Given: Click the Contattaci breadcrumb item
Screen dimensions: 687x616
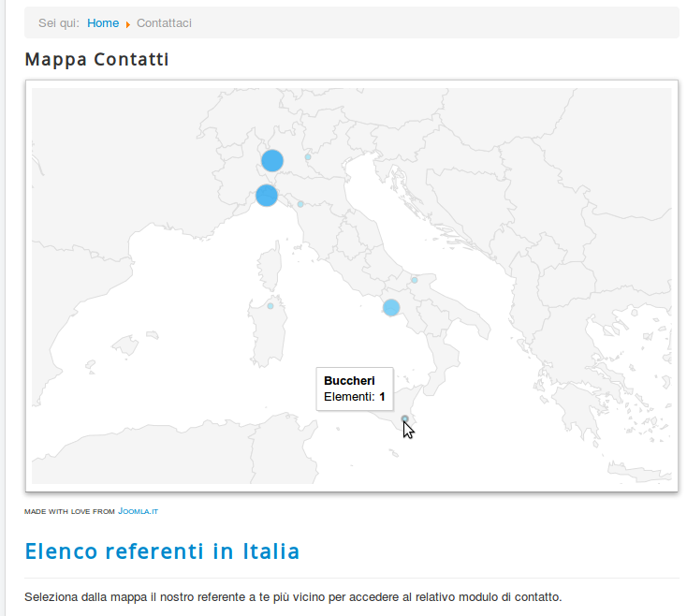Looking at the screenshot, I should point(164,22).
